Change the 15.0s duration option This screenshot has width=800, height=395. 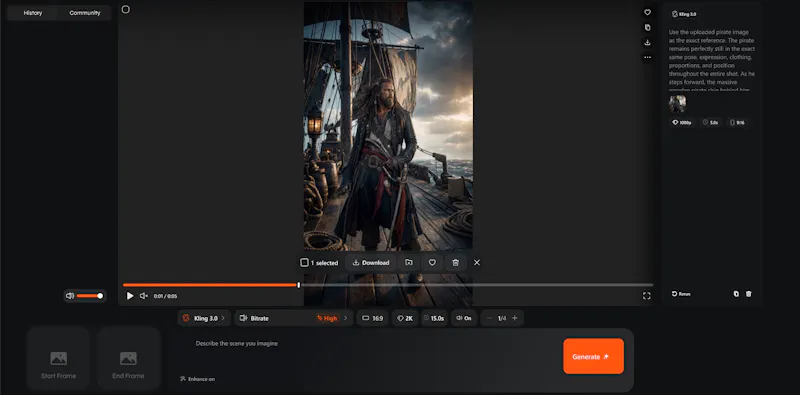click(435, 318)
